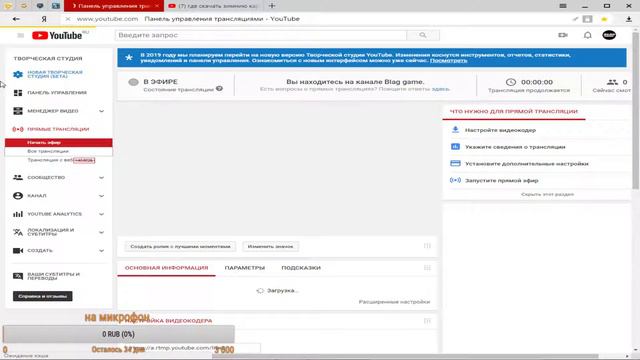Go to the YouTube logo home

pyautogui.click(x=57, y=36)
